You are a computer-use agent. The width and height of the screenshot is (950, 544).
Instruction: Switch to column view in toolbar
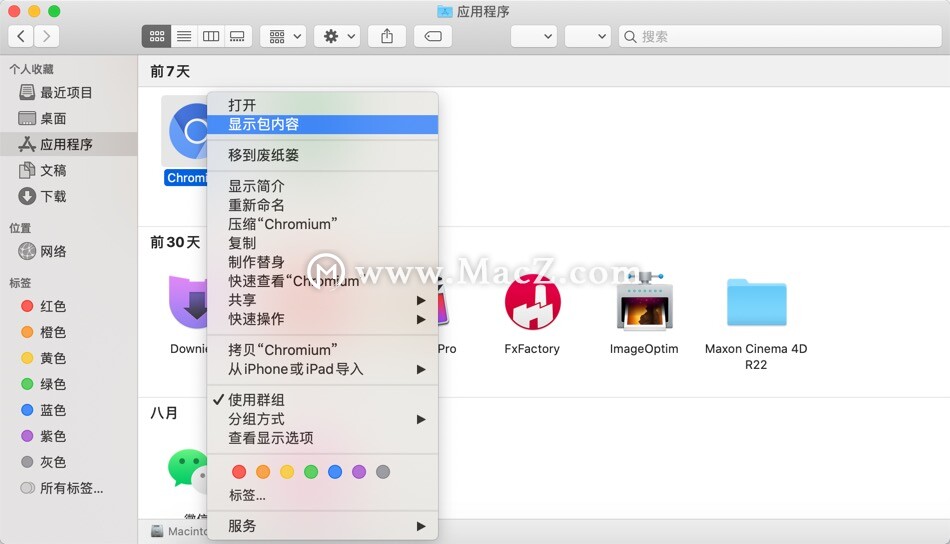point(211,36)
